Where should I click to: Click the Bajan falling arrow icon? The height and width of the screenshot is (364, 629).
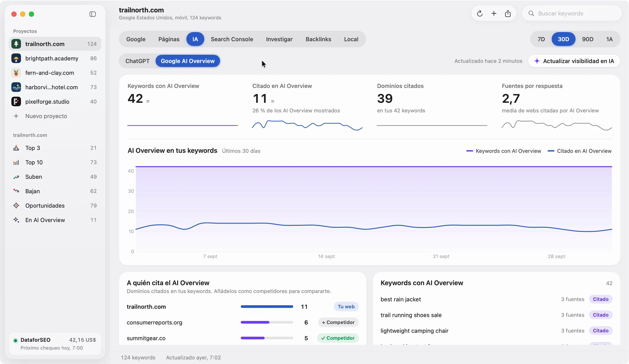click(x=16, y=191)
